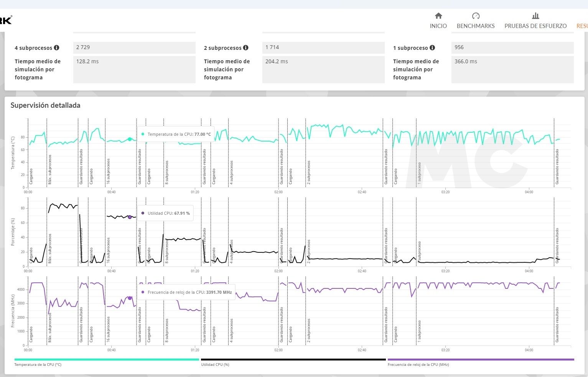
Task: Click the Supervisión detallada heading
Action: pos(45,105)
